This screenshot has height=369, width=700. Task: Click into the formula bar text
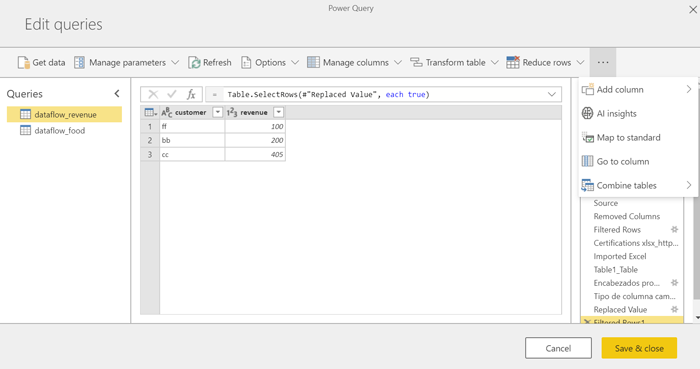point(328,95)
